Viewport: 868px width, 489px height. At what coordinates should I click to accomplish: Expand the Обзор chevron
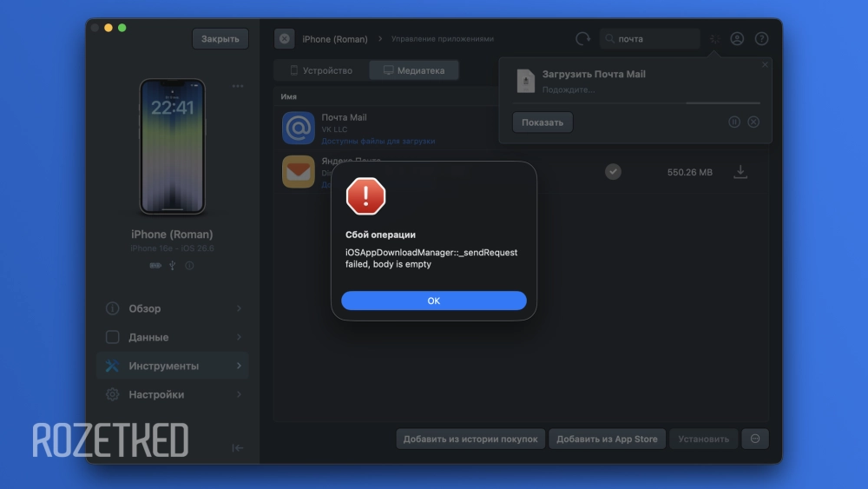click(240, 308)
